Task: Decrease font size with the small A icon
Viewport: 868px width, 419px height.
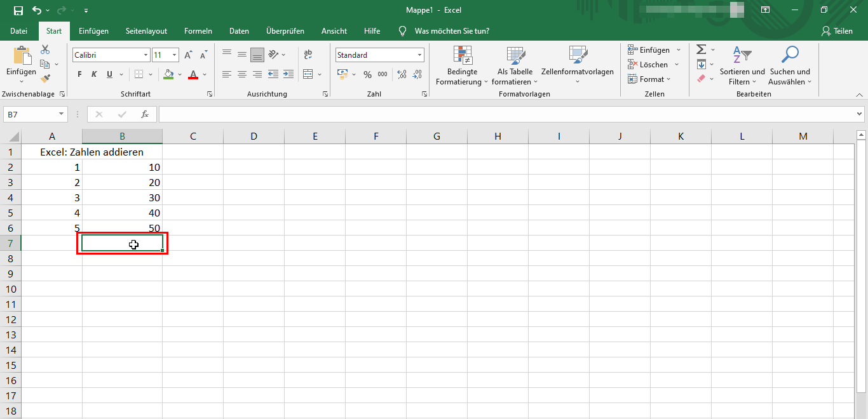Action: [x=202, y=55]
